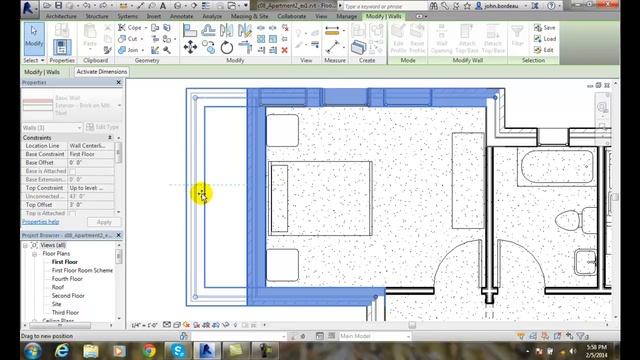Open the Join dropdown arrow
This screenshot has width=640, height=360.
pos(142,50)
